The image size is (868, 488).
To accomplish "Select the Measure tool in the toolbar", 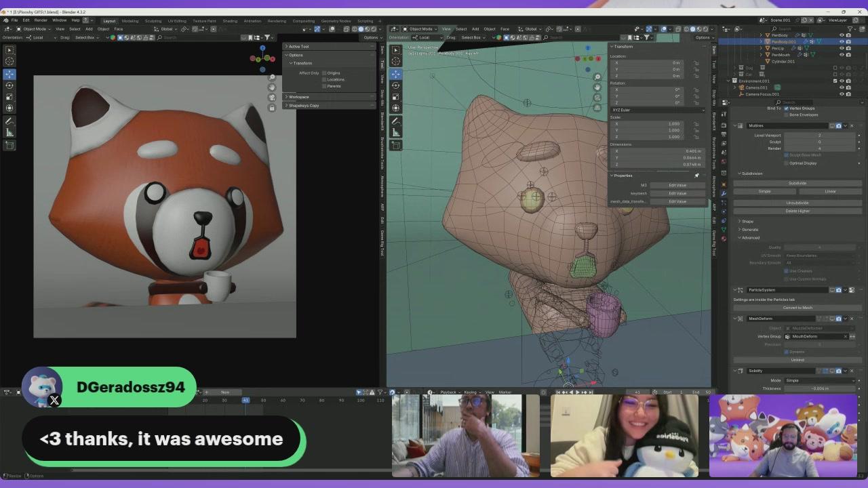I will (x=9, y=132).
